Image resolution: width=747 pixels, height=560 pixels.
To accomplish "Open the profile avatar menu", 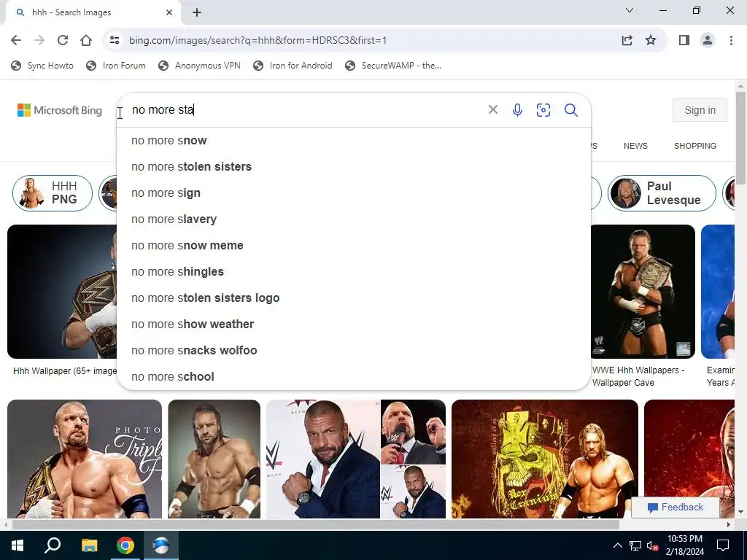I will click(x=708, y=41).
